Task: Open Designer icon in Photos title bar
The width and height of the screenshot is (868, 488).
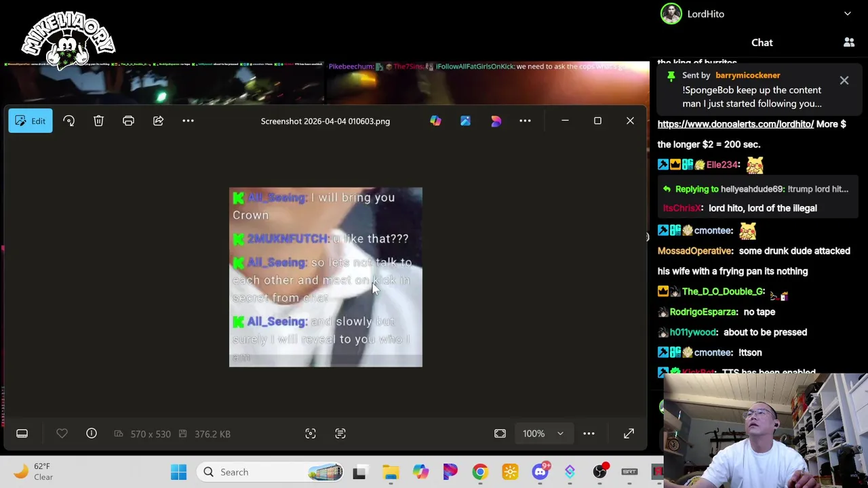Action: point(435,121)
